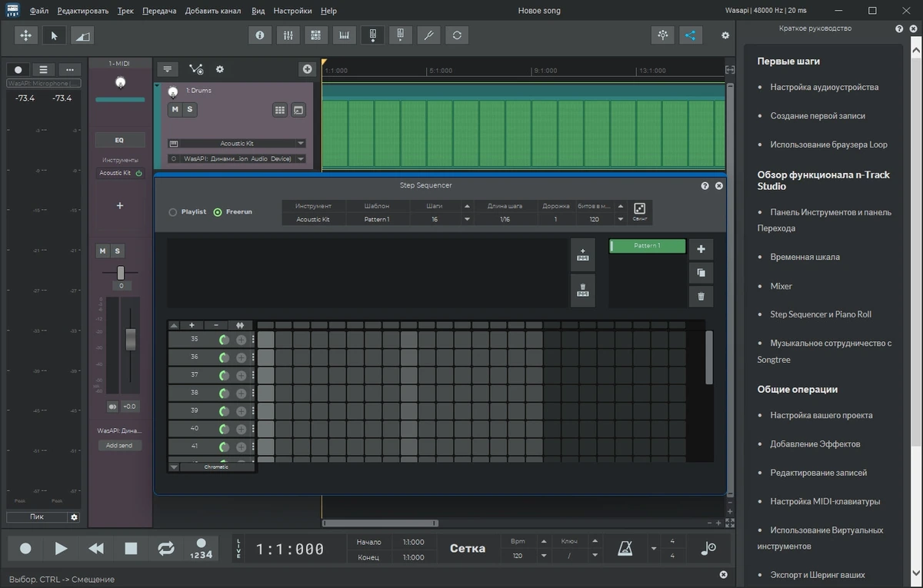Viewport: 923px width, 588px height.
Task: Open the Настройки menu
Action: click(x=292, y=11)
